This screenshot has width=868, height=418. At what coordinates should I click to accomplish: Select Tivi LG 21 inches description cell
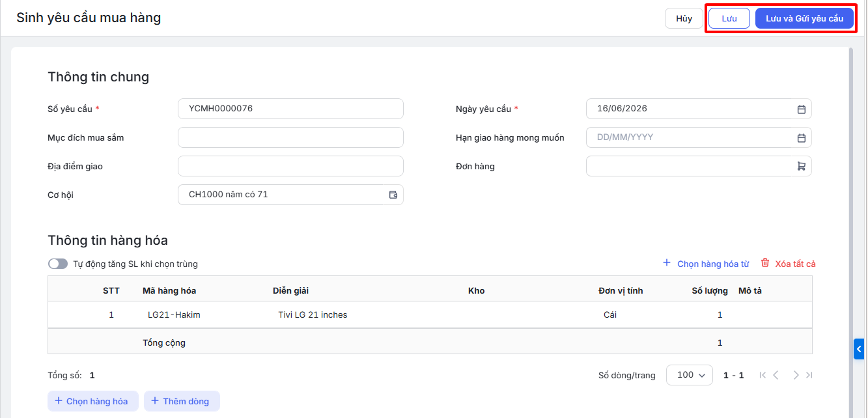(313, 315)
